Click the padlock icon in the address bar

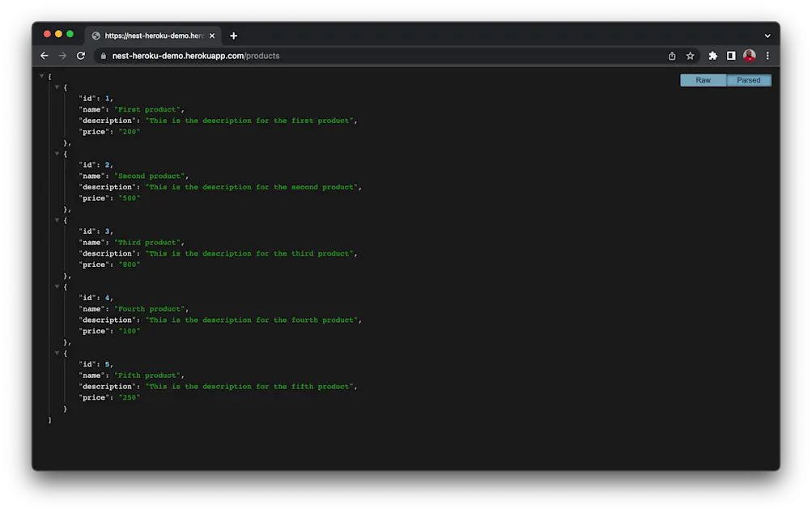tap(102, 56)
